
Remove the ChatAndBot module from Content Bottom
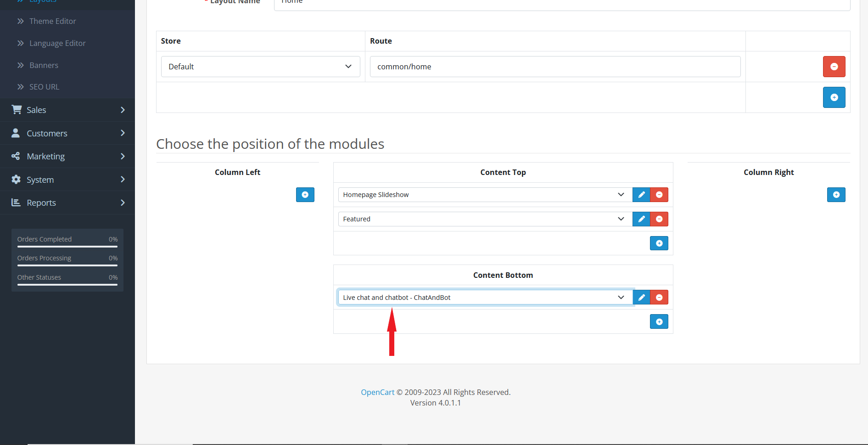pyautogui.click(x=659, y=298)
